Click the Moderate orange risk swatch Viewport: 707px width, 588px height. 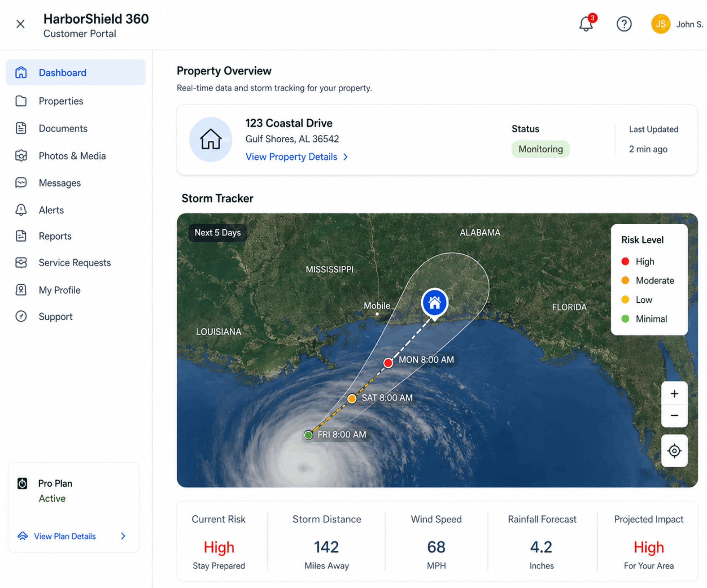625,281
